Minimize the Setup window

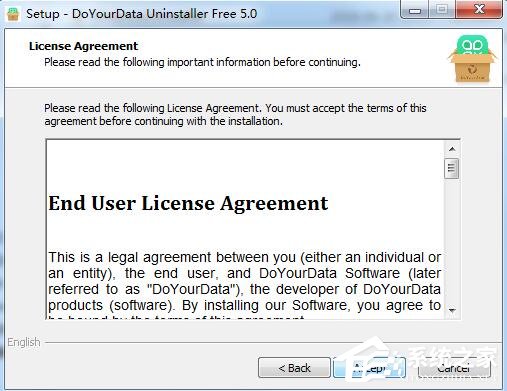(x=414, y=10)
